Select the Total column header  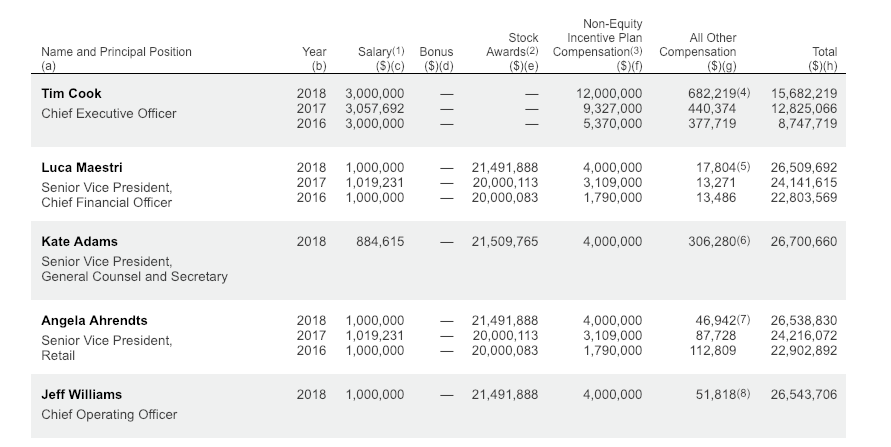823,52
